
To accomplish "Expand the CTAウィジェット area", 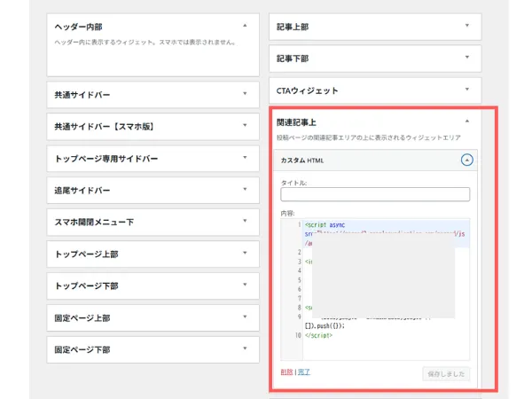I will coord(466,90).
